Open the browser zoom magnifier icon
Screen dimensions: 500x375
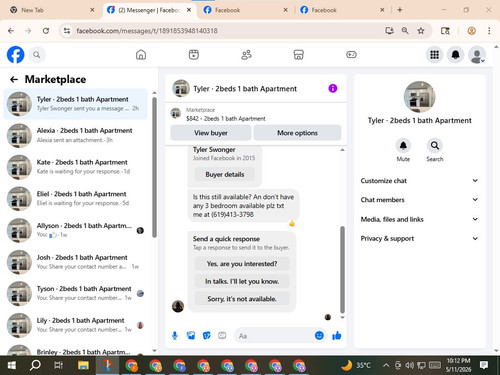point(405,31)
